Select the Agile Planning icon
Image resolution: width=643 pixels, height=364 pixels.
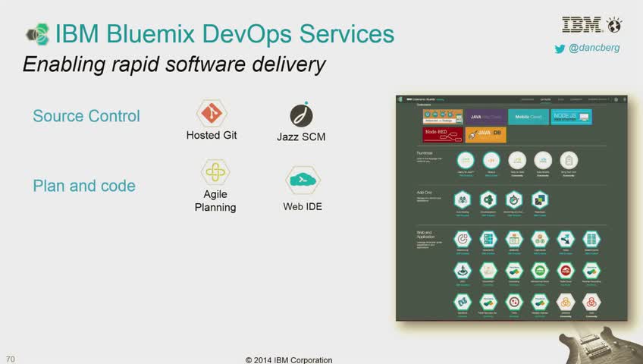pyautogui.click(x=215, y=171)
